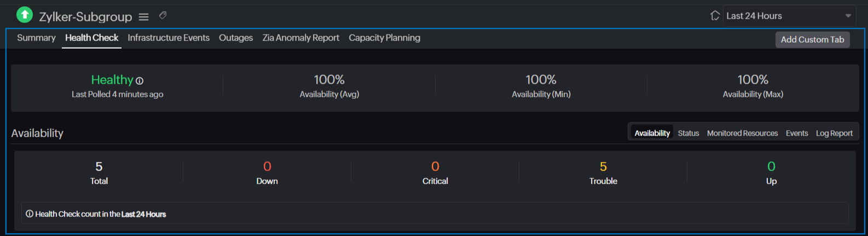Open the Last 24 Hours dropdown
Screen dimensions: 868x236
coord(783,16)
